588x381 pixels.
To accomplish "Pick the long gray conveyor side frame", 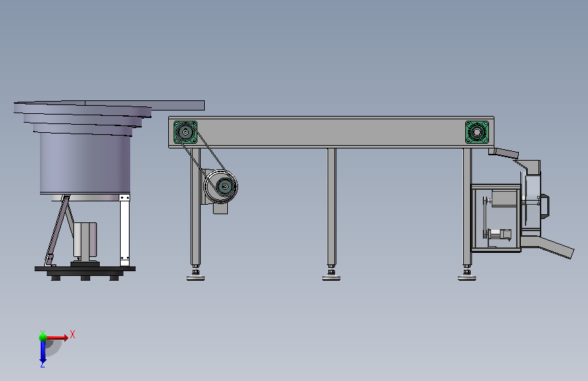I will [x=331, y=132].
